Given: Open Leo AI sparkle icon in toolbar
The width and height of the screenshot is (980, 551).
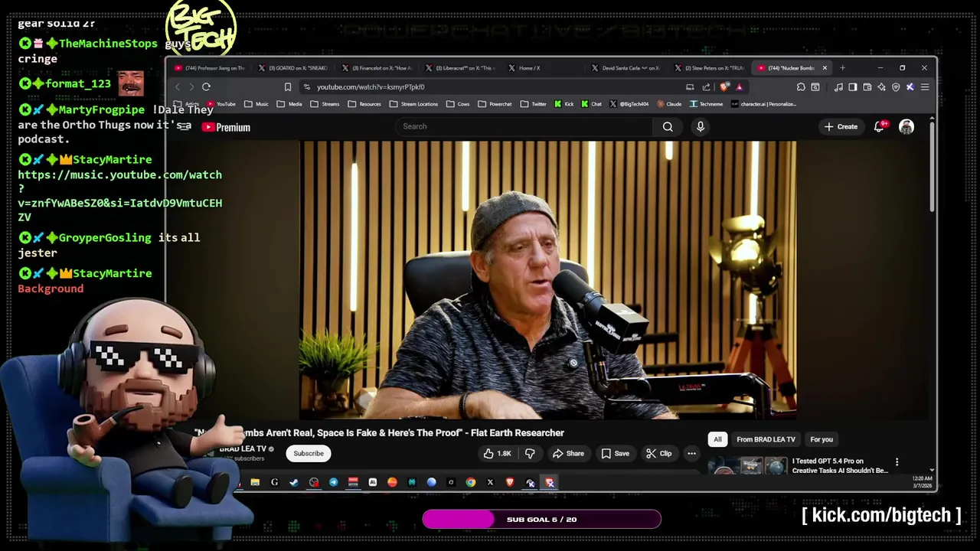Looking at the screenshot, I should tap(881, 86).
